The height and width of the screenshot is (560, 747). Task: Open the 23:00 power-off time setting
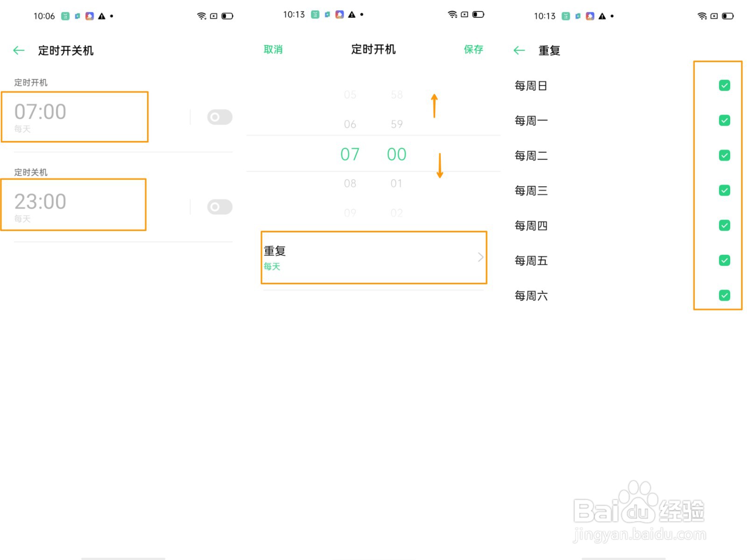point(74,204)
